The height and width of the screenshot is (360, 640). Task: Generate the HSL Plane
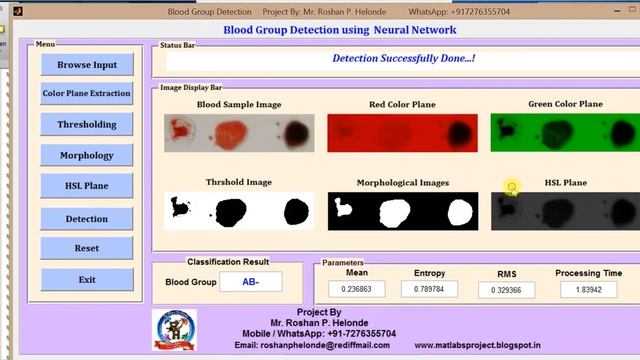87,186
